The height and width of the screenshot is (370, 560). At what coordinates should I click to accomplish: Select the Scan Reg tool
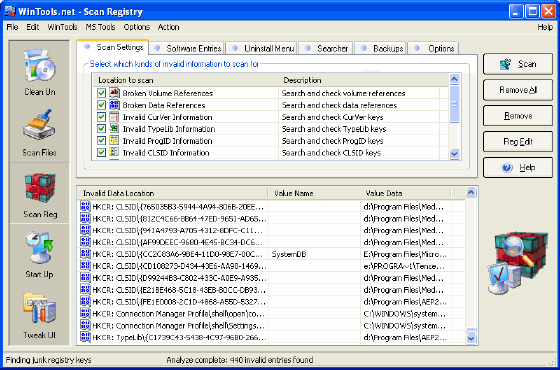pos(40,194)
